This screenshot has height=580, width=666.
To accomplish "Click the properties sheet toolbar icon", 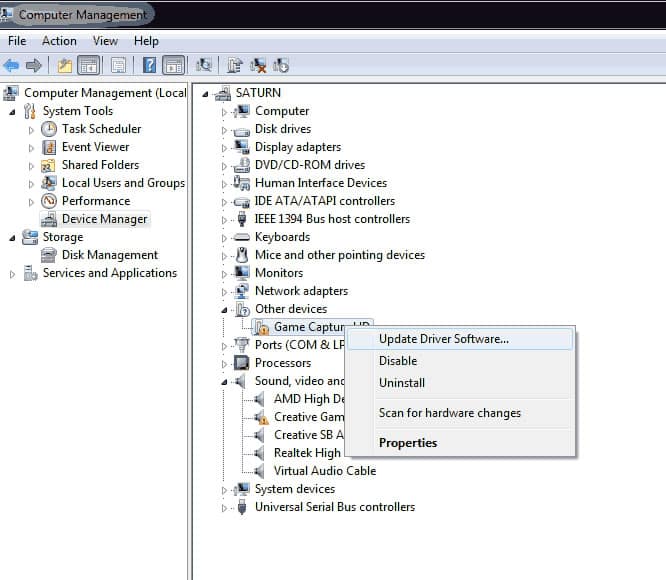I will (118, 66).
